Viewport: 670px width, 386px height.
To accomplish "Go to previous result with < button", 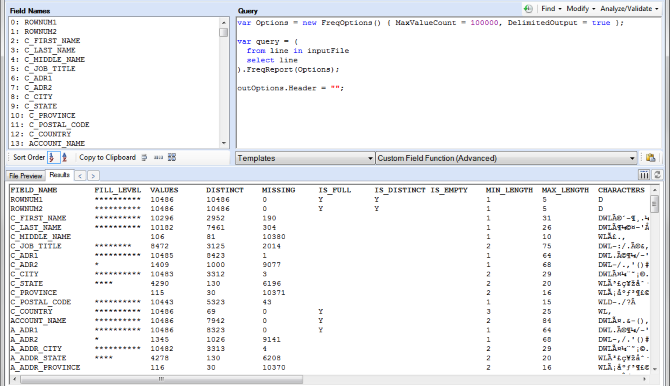I will (80, 175).
